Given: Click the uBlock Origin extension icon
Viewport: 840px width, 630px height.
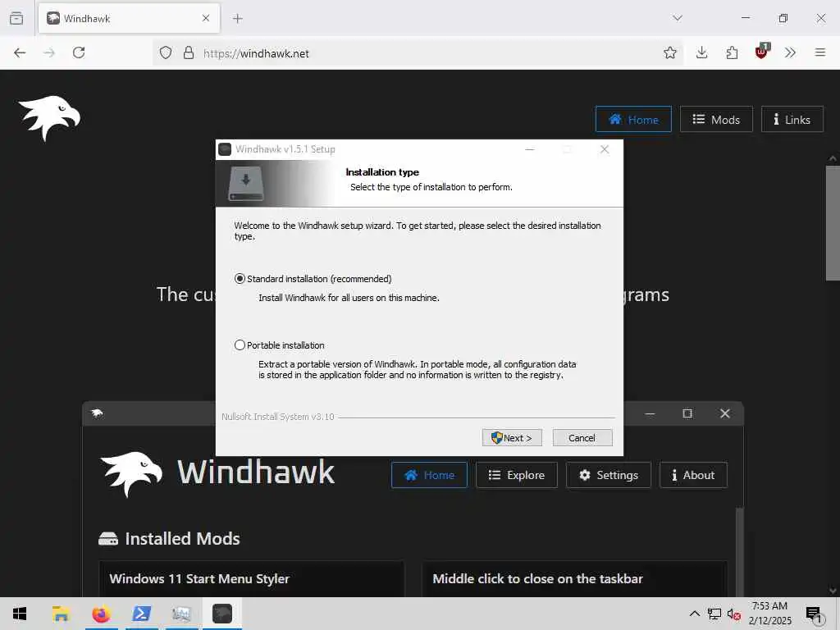Looking at the screenshot, I should click(762, 52).
